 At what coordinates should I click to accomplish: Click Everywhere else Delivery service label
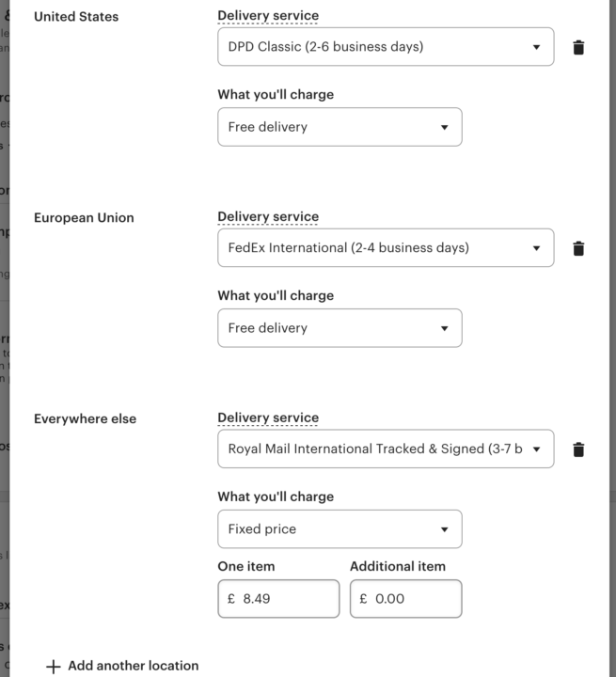point(268,418)
